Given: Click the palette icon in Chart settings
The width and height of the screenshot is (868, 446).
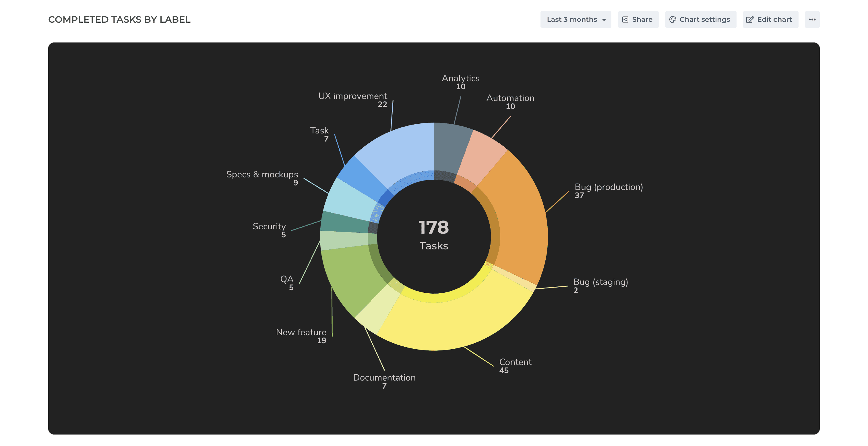Looking at the screenshot, I should point(673,20).
